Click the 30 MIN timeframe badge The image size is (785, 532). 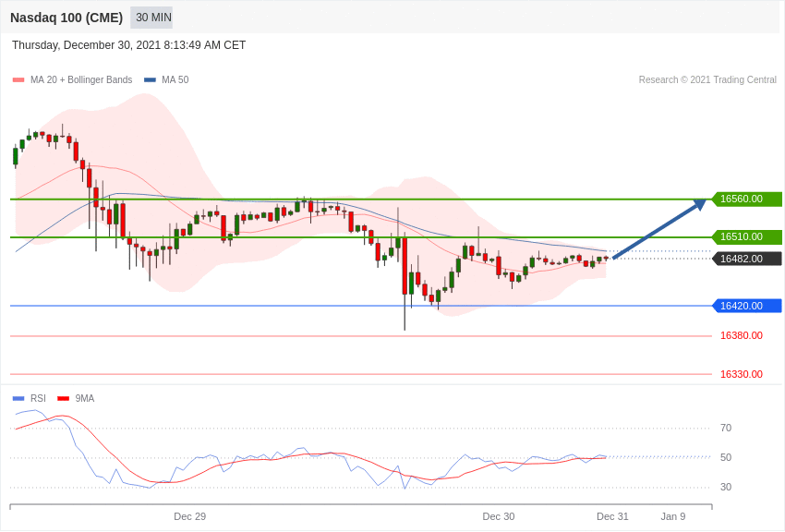pyautogui.click(x=151, y=18)
